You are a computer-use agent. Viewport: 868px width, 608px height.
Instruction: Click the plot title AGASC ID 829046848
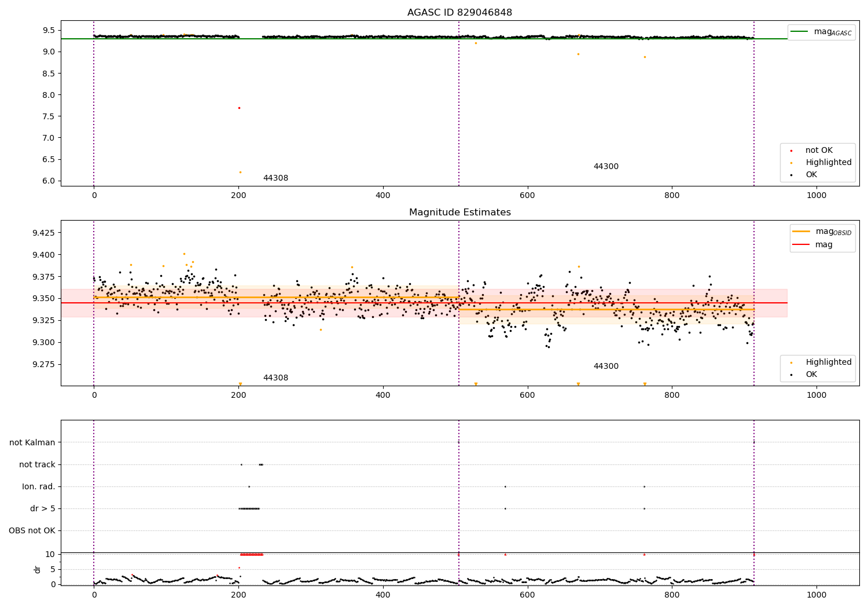tap(459, 13)
